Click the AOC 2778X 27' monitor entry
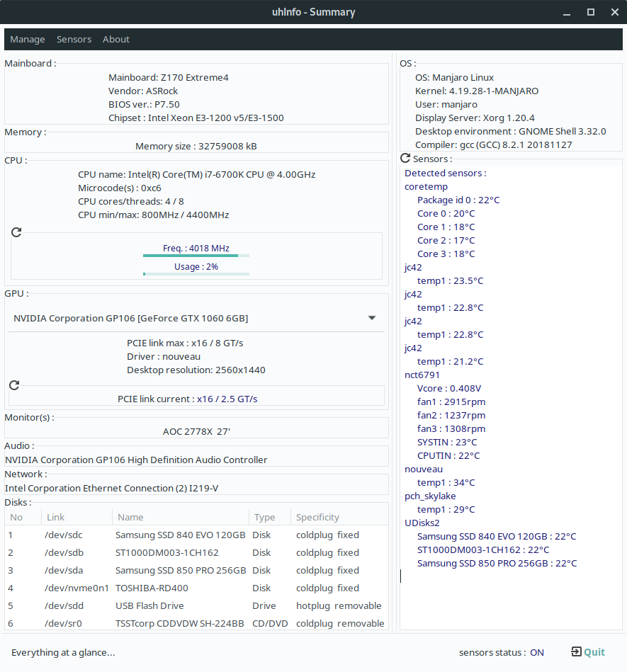 coord(196,431)
